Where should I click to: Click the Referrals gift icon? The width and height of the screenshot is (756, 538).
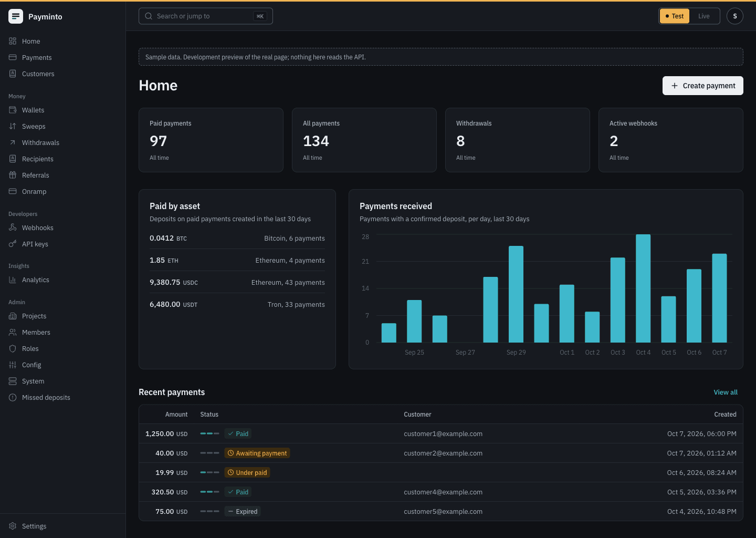coord(13,175)
